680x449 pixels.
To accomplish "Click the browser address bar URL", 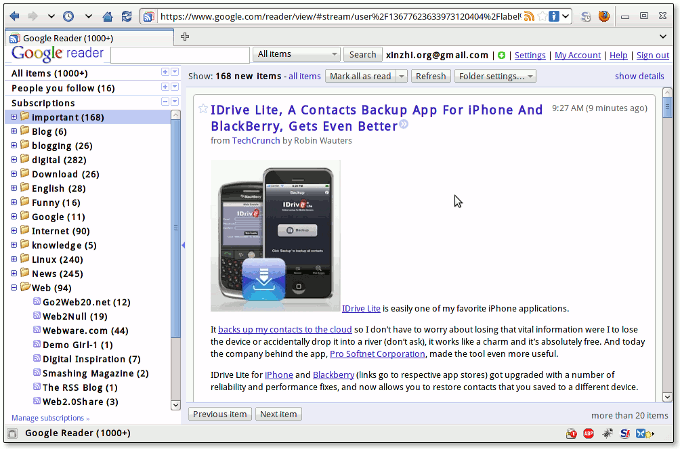I will point(340,16).
